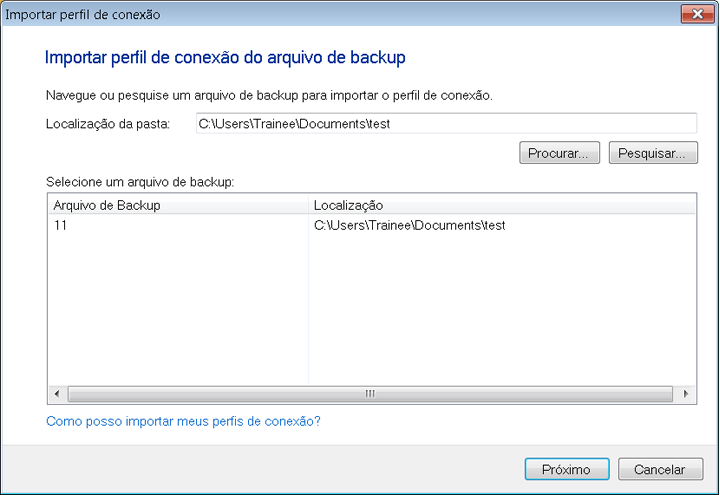Close the Importar perfil de conexão dialog
The image size is (720, 495).
(x=691, y=15)
